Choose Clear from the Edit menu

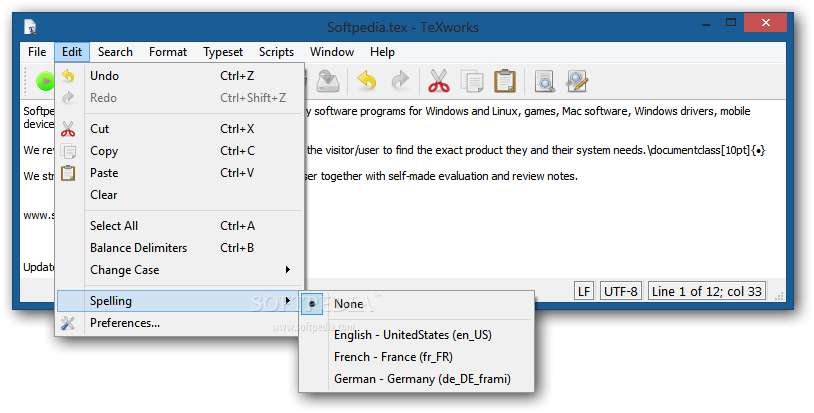coord(179,195)
